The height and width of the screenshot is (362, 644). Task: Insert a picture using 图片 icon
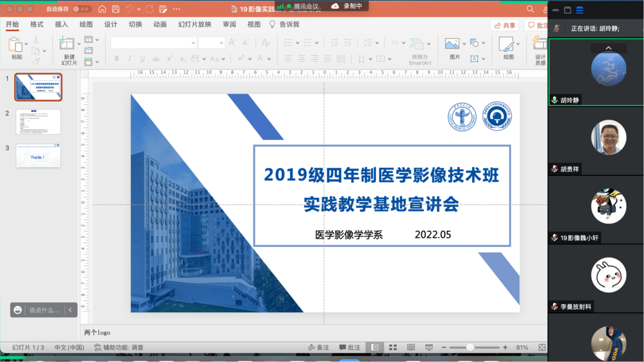click(452, 44)
